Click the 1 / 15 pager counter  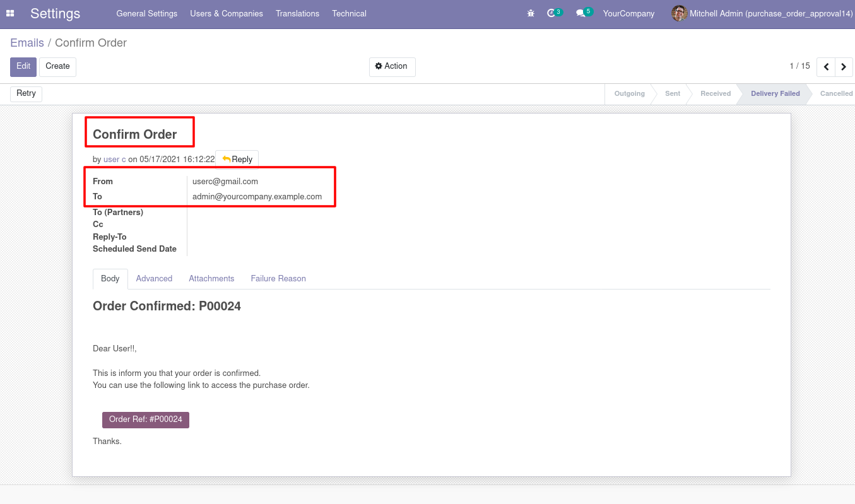[x=799, y=66]
